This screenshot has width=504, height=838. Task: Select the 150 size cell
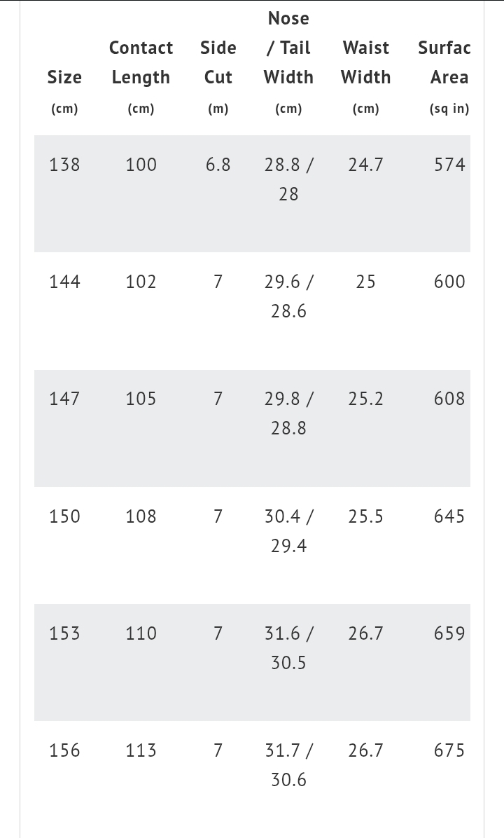(64, 516)
